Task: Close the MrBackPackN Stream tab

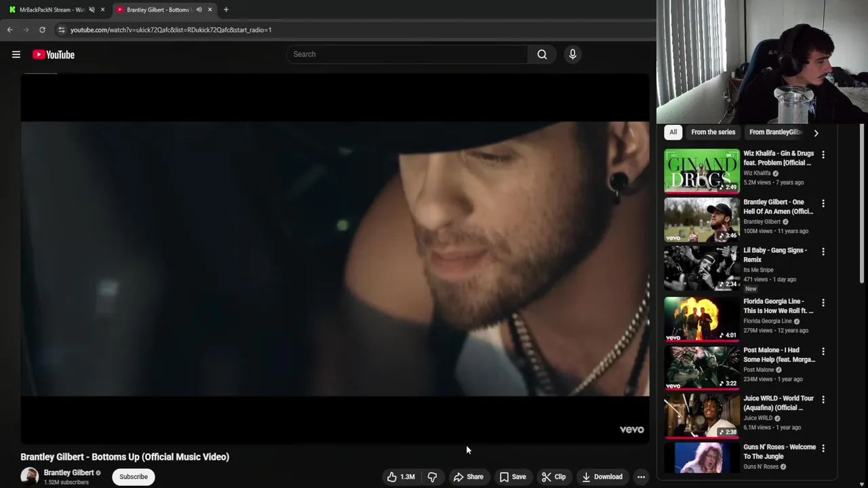Action: (102, 9)
